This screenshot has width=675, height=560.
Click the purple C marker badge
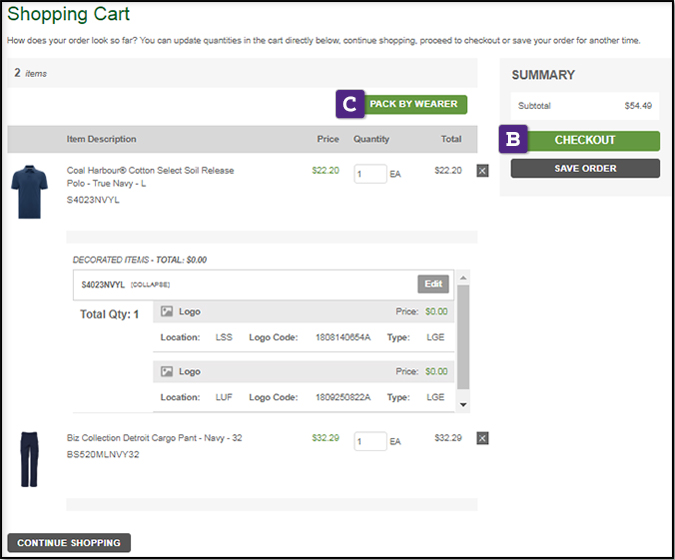tap(349, 104)
